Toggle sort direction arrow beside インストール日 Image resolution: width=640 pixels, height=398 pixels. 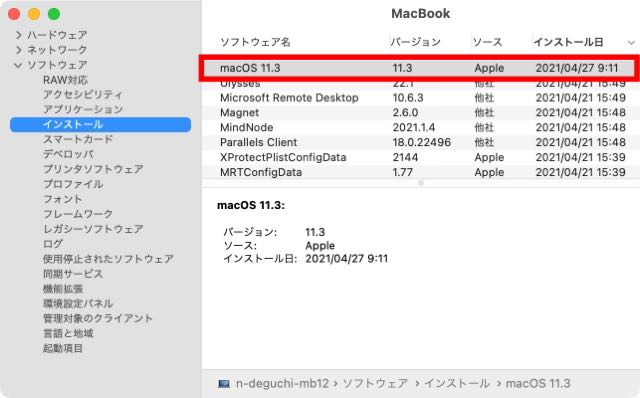click(631, 42)
